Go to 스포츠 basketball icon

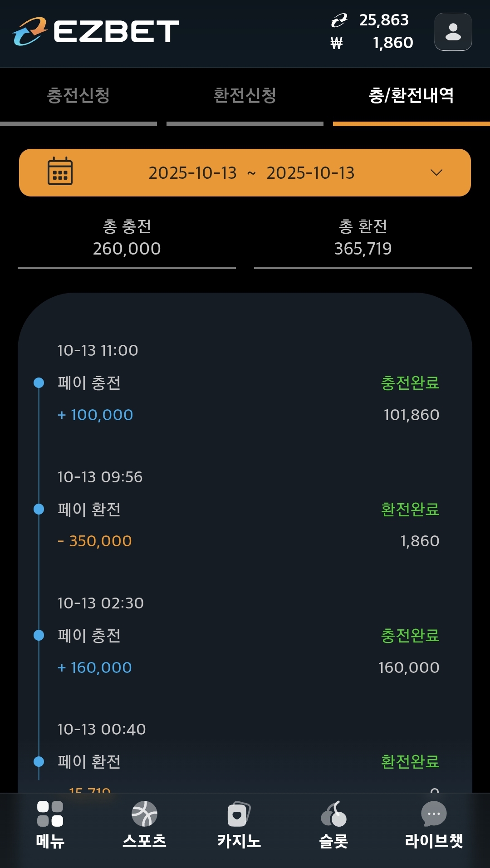point(144,814)
